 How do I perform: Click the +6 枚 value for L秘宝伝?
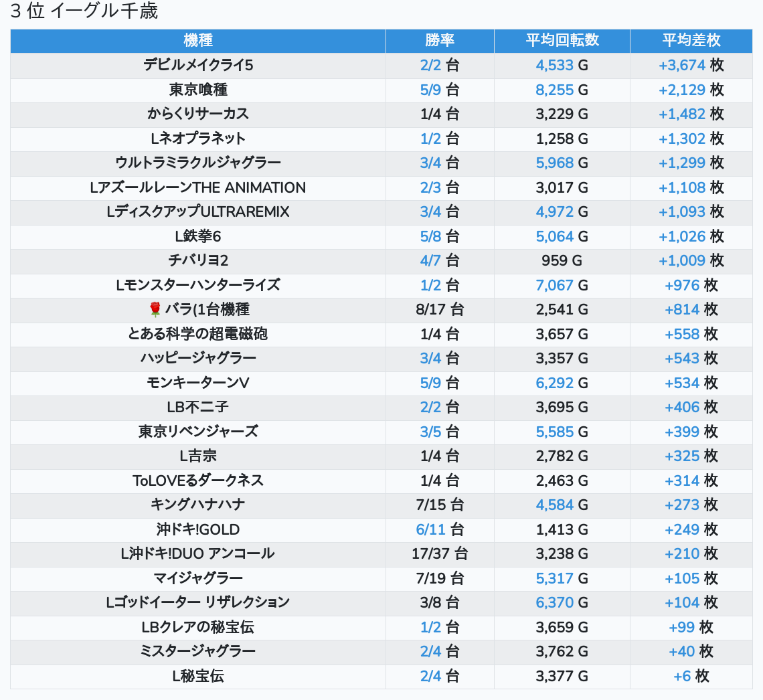(x=691, y=676)
